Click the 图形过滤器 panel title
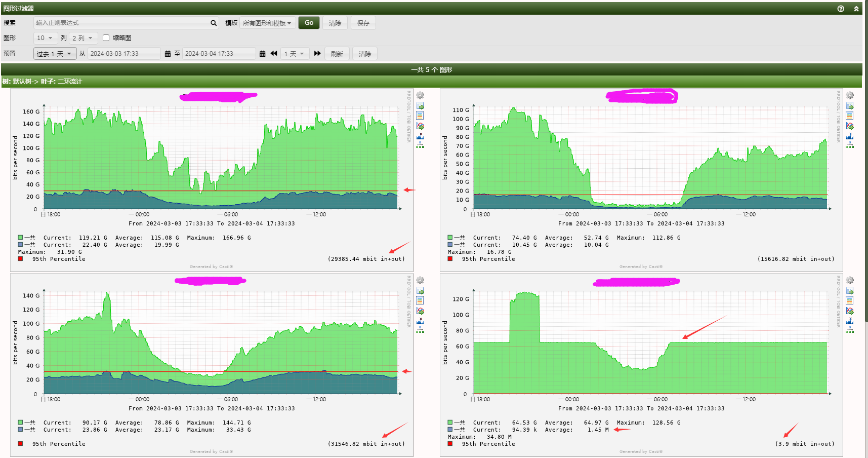The width and height of the screenshot is (868, 458). 19,9
